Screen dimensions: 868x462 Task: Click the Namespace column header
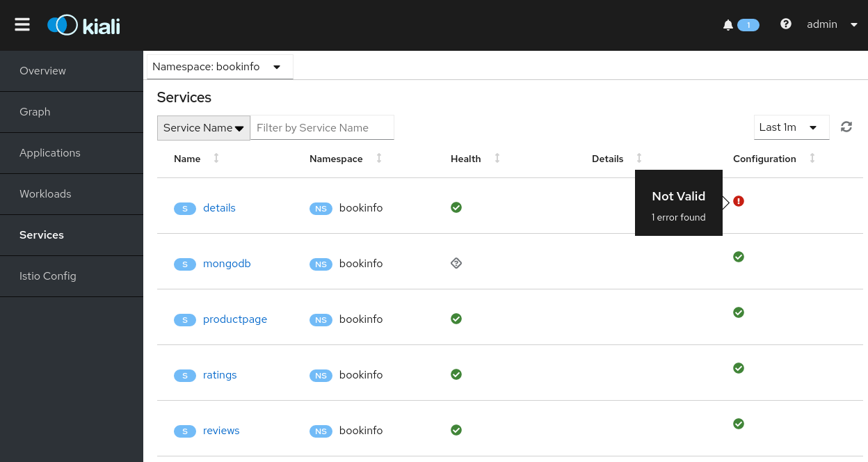[336, 159]
